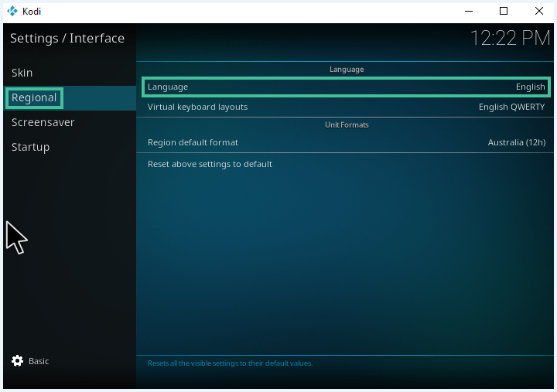This screenshot has height=392, width=557.
Task: Open the Skin settings category
Action: pyautogui.click(x=70, y=73)
